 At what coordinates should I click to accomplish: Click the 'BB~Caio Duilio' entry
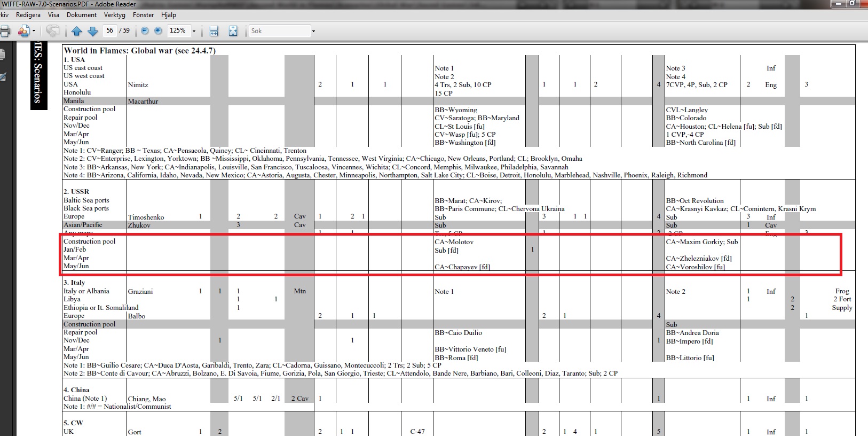[x=458, y=332]
